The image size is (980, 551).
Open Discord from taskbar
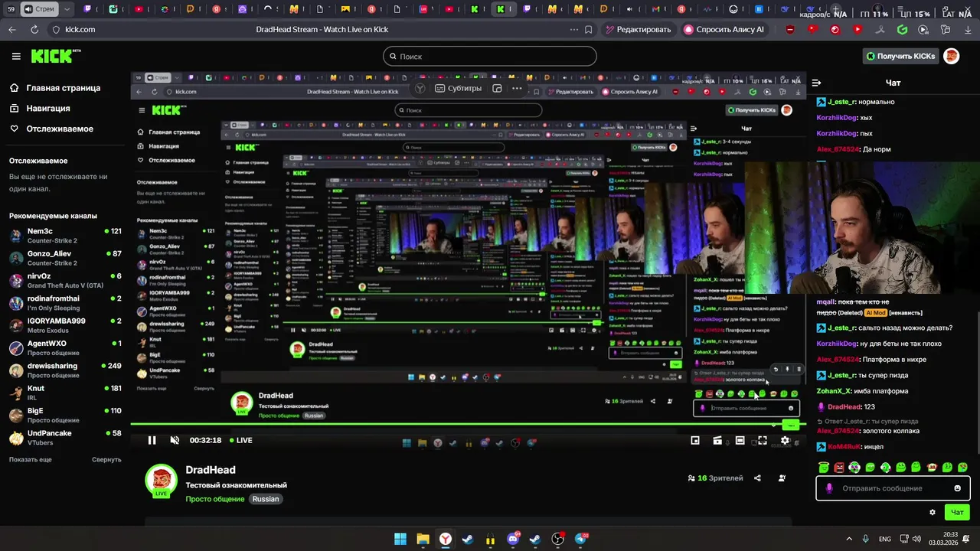coord(513,539)
